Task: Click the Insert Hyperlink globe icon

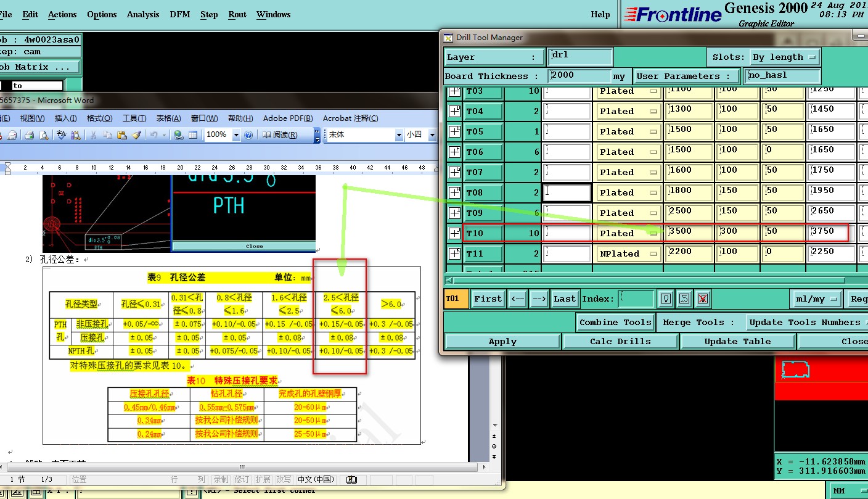Action: click(179, 135)
